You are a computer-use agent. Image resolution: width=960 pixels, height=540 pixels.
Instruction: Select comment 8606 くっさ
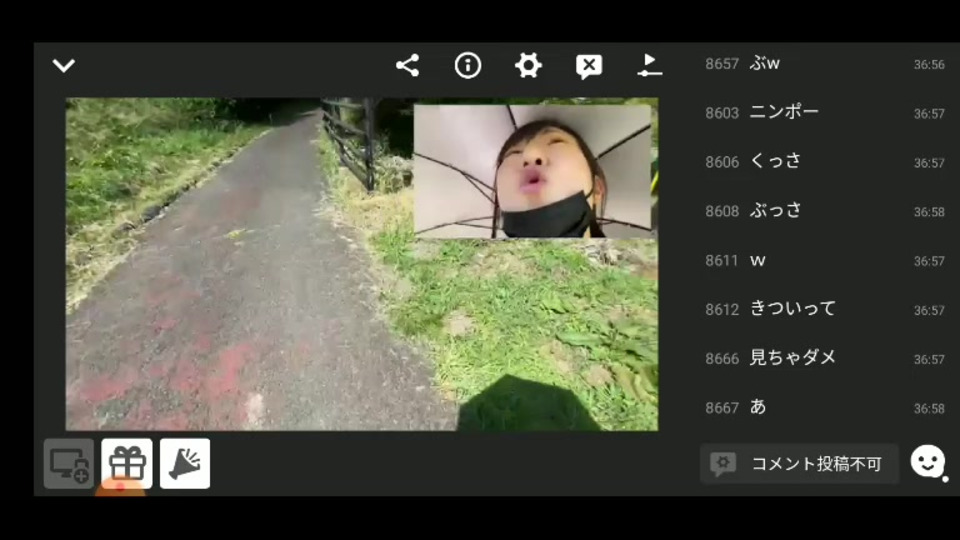(824, 162)
